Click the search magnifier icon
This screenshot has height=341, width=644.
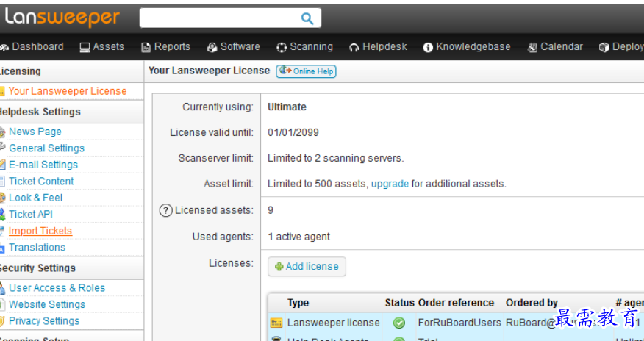click(307, 18)
